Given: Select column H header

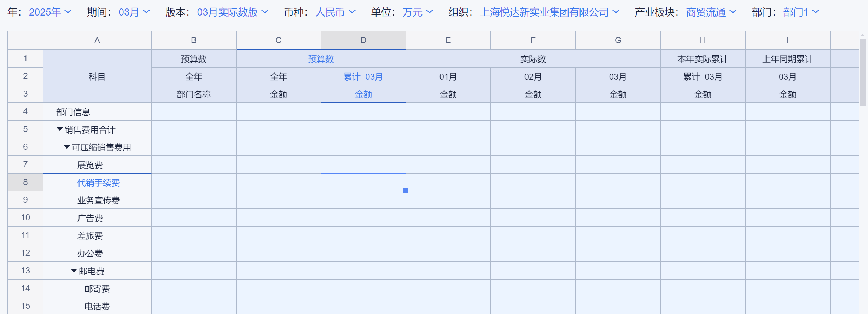Looking at the screenshot, I should (703, 40).
